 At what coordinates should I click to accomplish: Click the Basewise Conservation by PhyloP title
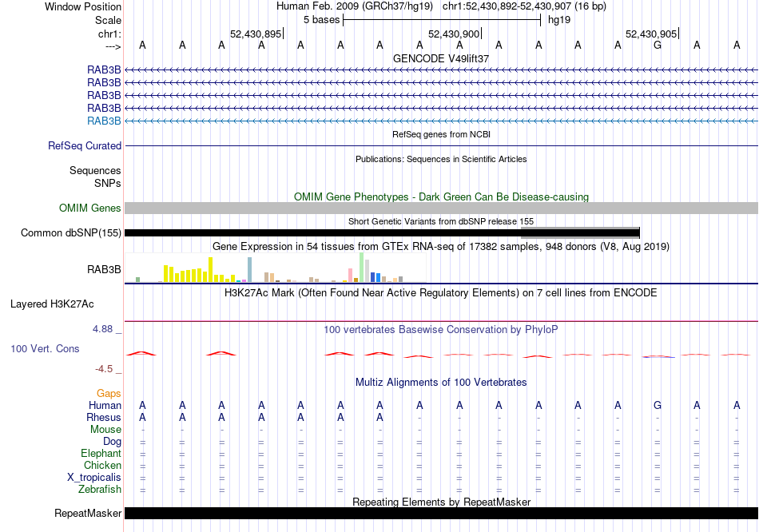pos(441,330)
